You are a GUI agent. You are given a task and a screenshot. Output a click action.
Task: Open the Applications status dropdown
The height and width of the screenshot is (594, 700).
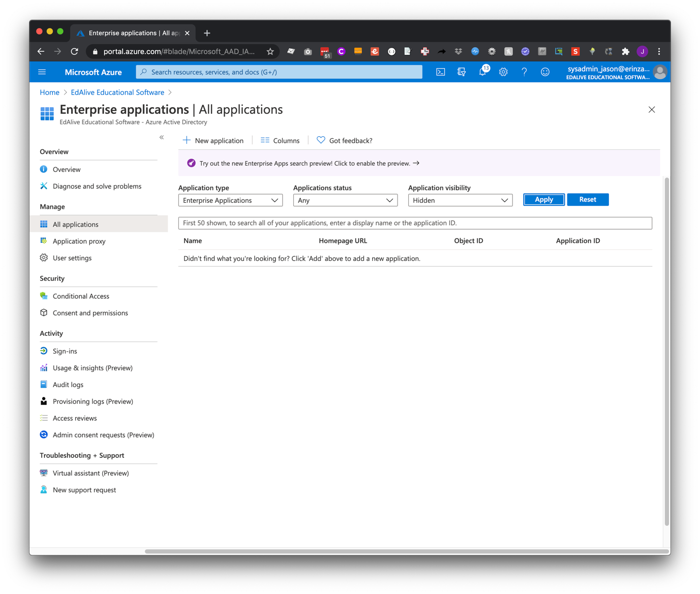coord(345,200)
